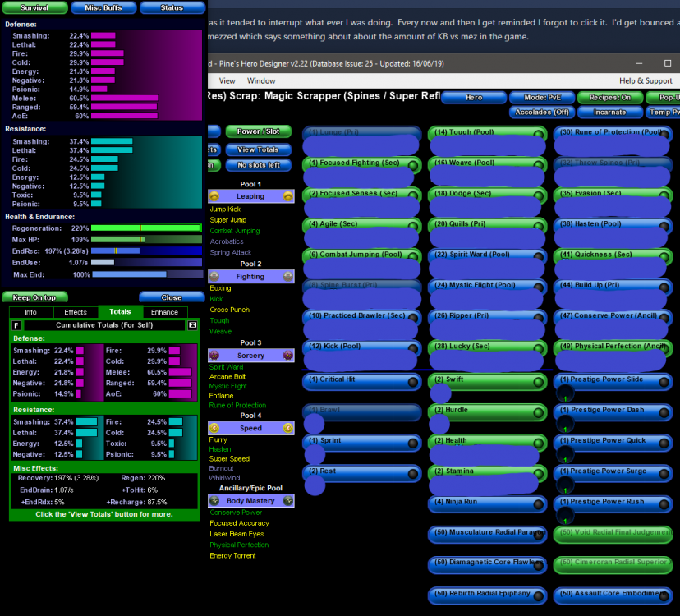Open the Window menu
This screenshot has width=680, height=616.
tap(261, 80)
